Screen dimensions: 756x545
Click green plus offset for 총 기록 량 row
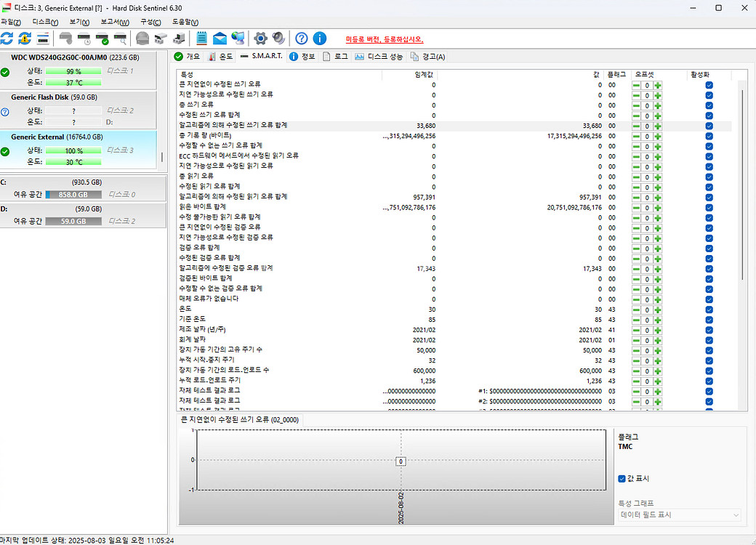pos(658,137)
